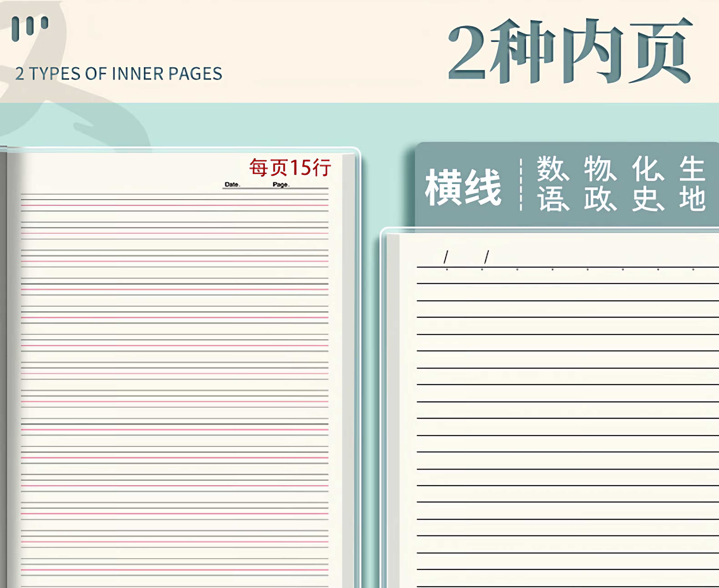The width and height of the screenshot is (719, 588).
Task: Click the red "每页15行" label
Action: click(x=290, y=167)
